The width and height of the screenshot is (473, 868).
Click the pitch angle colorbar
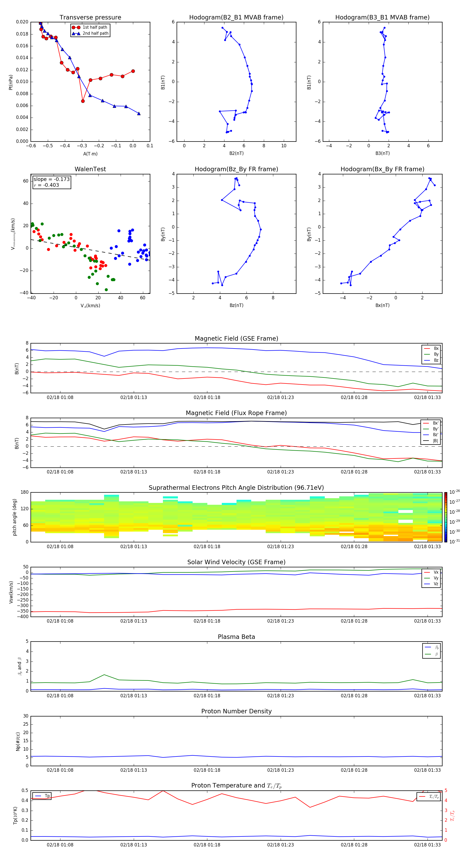(x=446, y=517)
